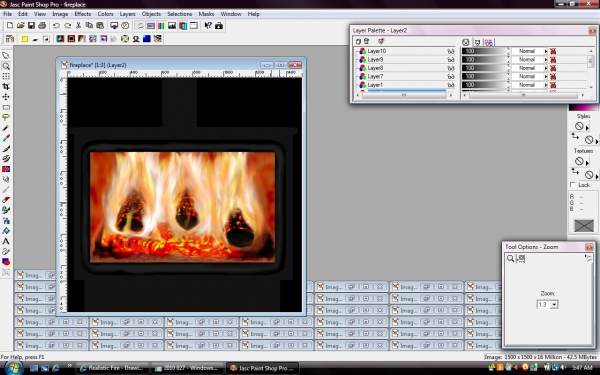This screenshot has width=600, height=375.
Task: Enable the Lock checkbox in color palette
Action: (x=572, y=185)
